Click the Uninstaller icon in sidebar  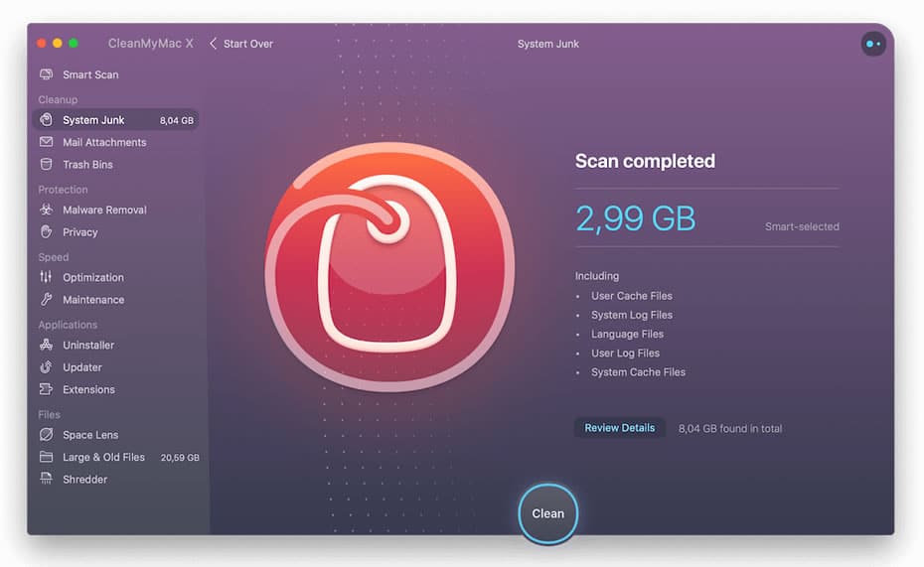point(46,345)
